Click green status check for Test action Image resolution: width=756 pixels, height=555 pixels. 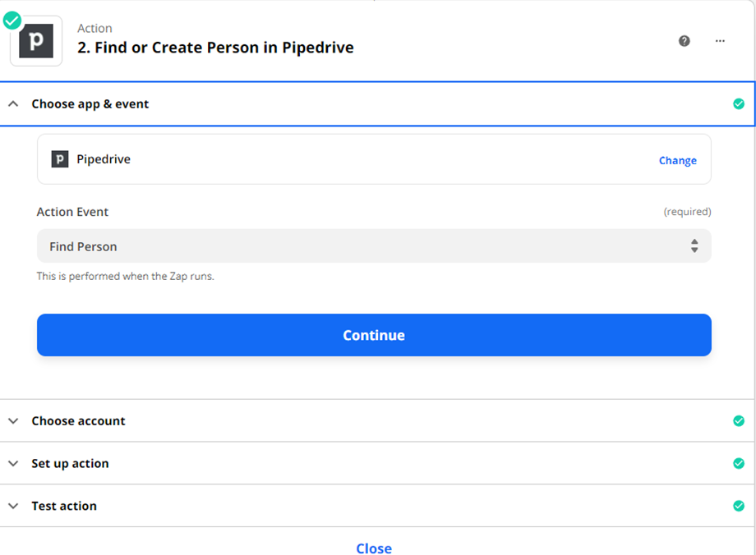click(x=738, y=507)
